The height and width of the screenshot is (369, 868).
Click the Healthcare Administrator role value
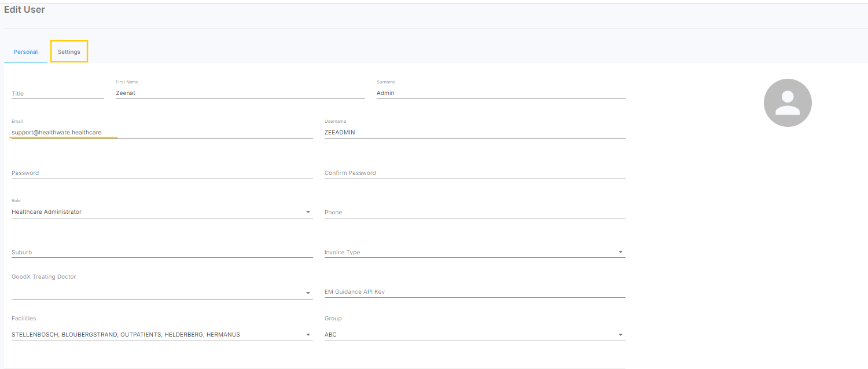point(47,212)
